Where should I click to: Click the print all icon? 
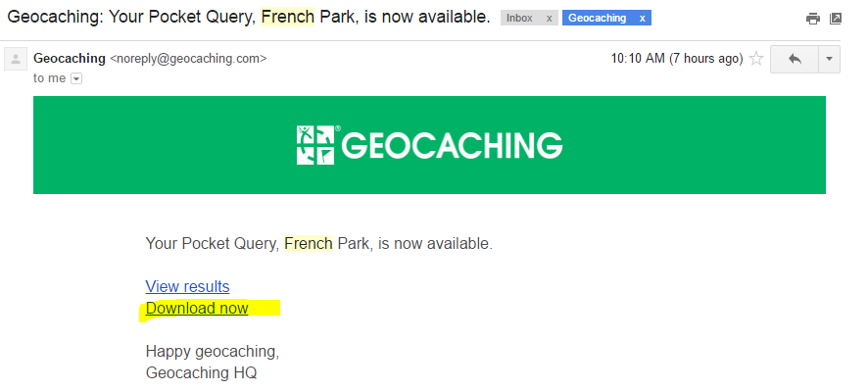[812, 19]
